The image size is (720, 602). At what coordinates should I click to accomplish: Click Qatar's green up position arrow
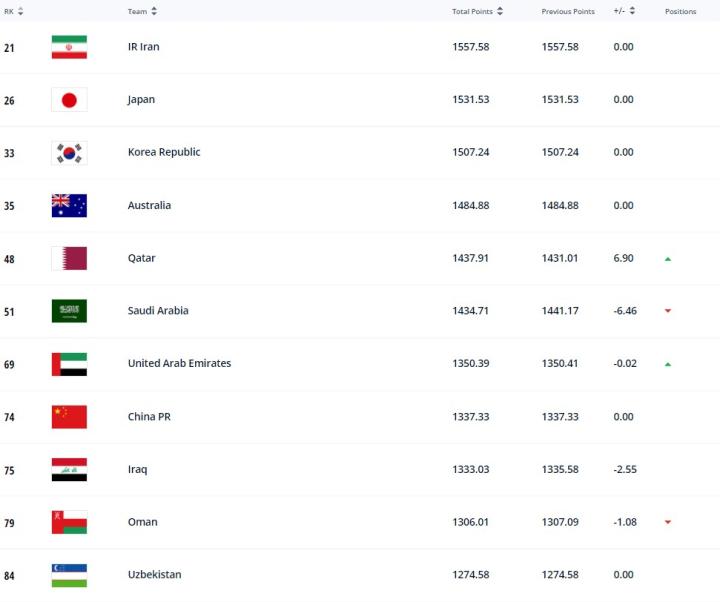click(667, 259)
